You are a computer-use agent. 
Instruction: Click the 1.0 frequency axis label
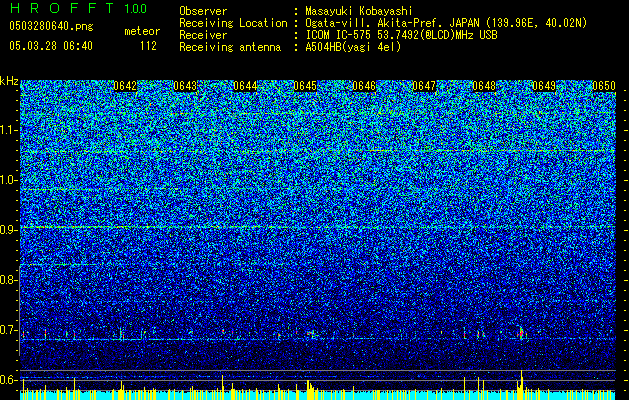(x=8, y=180)
